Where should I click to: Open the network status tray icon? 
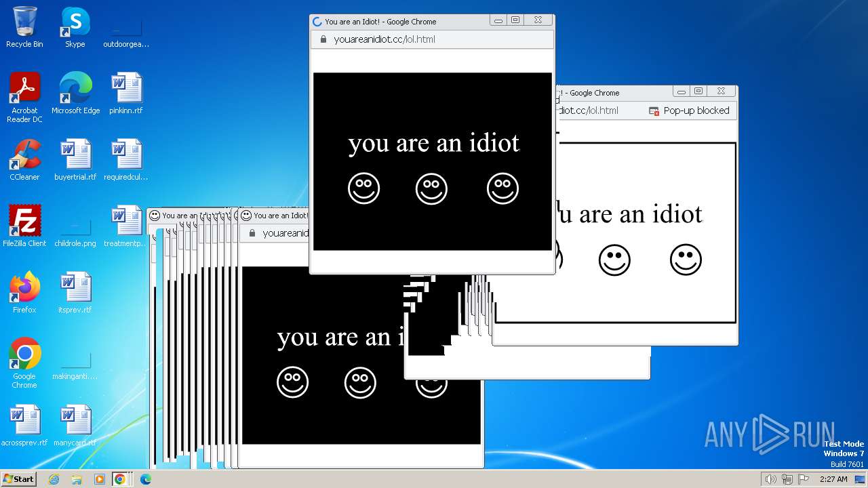[788, 479]
